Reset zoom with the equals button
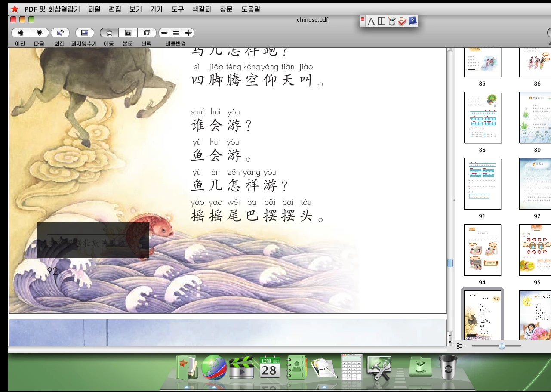 [x=176, y=33]
